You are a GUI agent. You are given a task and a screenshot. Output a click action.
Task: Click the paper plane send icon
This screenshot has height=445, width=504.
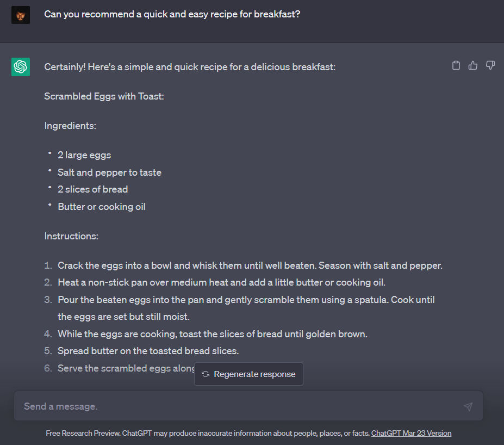(x=468, y=406)
